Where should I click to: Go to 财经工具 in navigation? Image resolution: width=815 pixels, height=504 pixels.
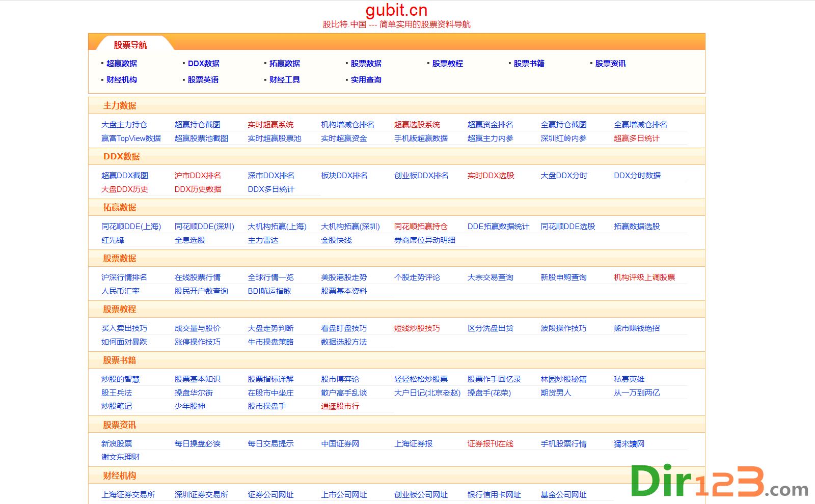285,80
